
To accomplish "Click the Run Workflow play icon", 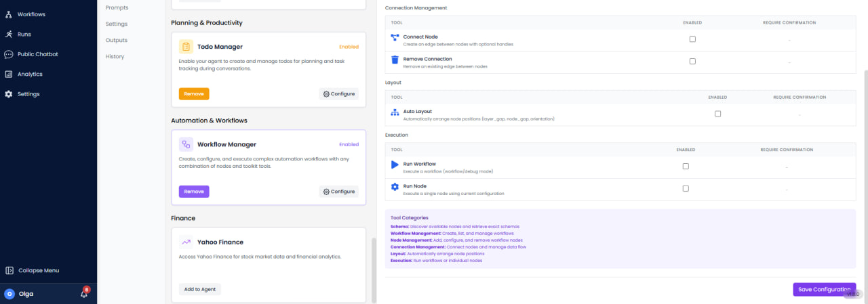I will 395,165.
